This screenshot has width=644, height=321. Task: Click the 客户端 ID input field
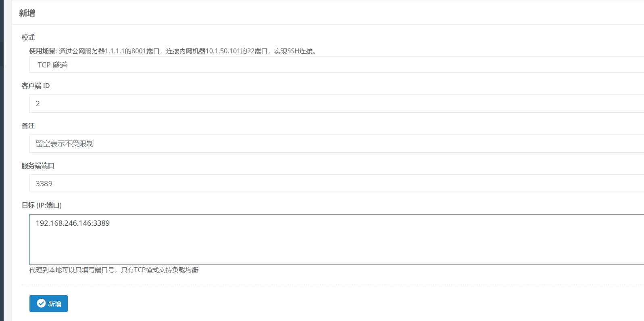(x=337, y=103)
